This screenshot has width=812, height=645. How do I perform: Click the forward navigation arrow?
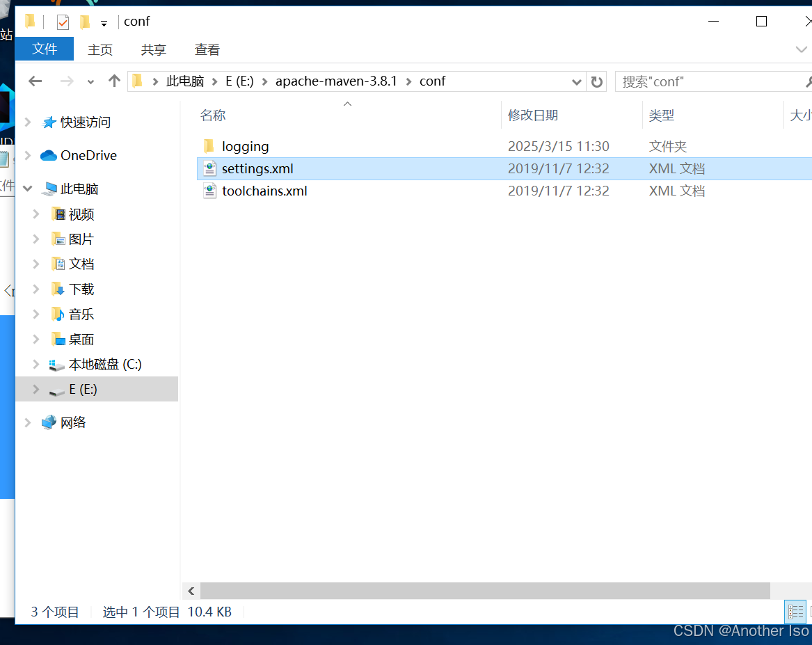(67, 81)
